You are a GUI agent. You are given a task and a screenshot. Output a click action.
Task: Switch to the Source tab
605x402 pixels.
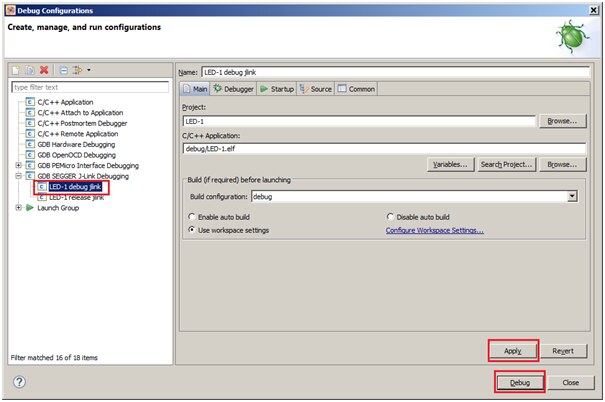tap(316, 89)
